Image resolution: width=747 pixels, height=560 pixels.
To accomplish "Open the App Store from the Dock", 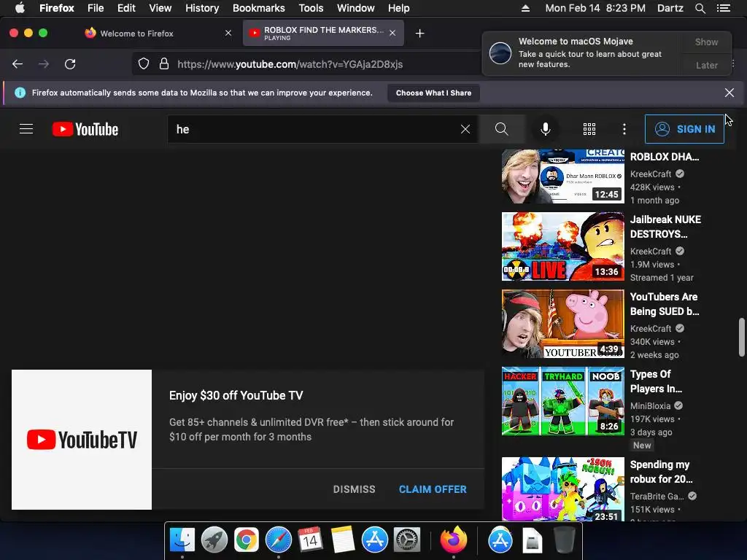I will pos(375,540).
